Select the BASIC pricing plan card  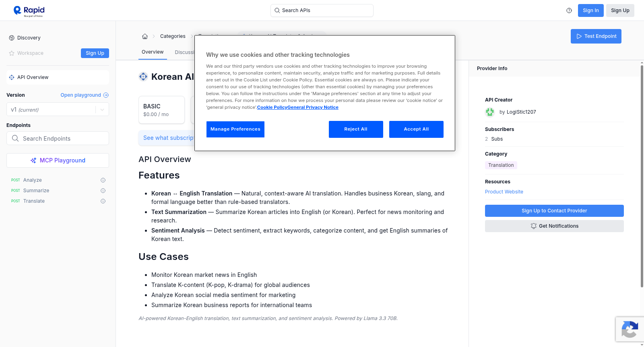tap(161, 110)
